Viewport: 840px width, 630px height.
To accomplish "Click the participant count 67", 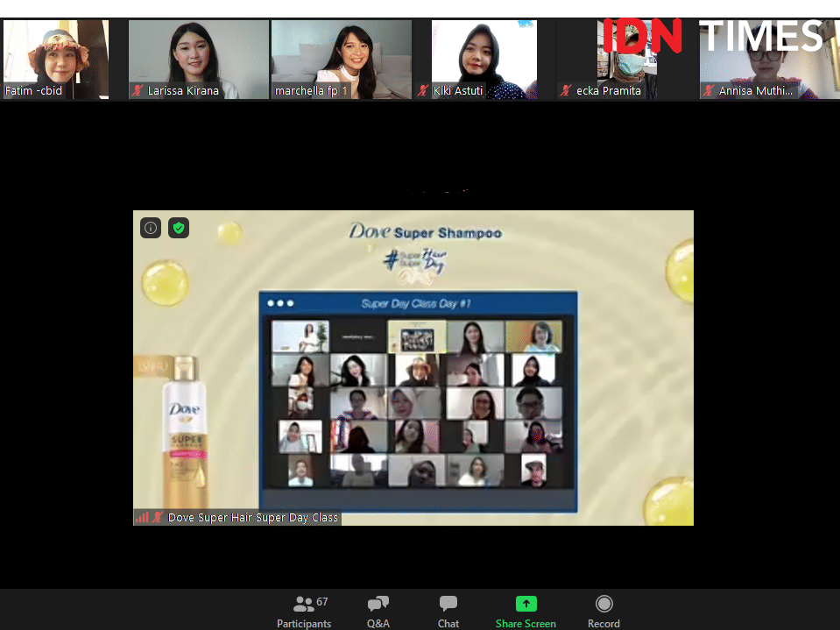I will (x=322, y=602).
